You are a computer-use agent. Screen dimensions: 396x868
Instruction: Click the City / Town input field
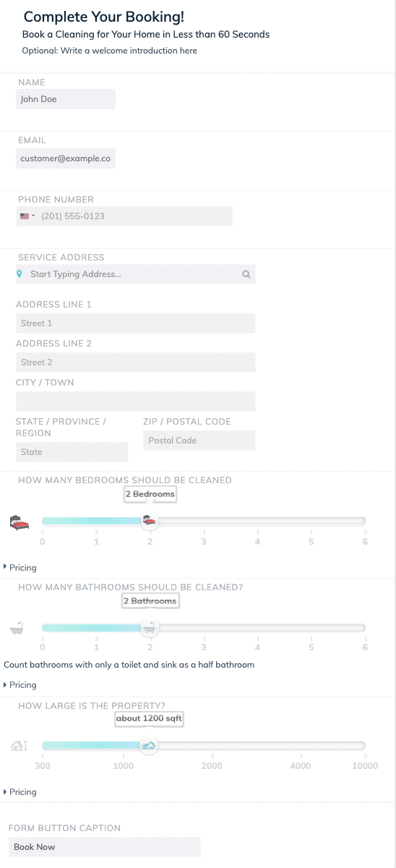click(136, 401)
